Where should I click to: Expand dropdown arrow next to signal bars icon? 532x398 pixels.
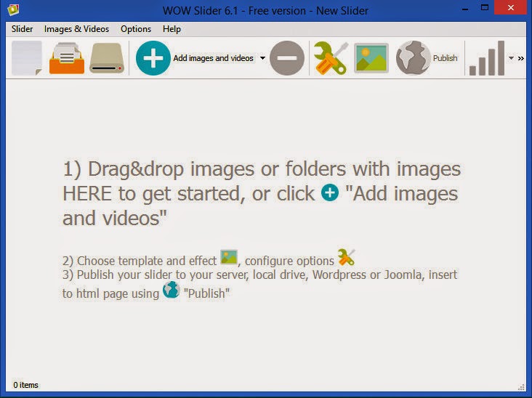click(x=511, y=58)
